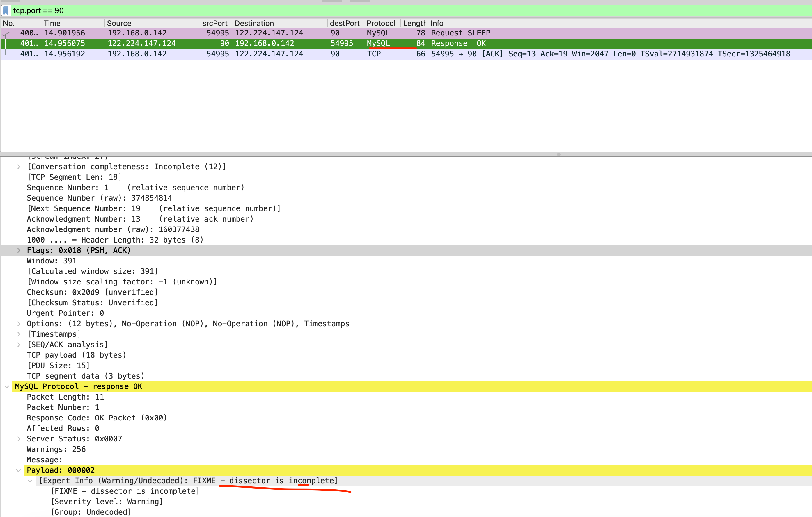Select the Response OK packet row
The image size is (812, 517).
click(x=406, y=43)
